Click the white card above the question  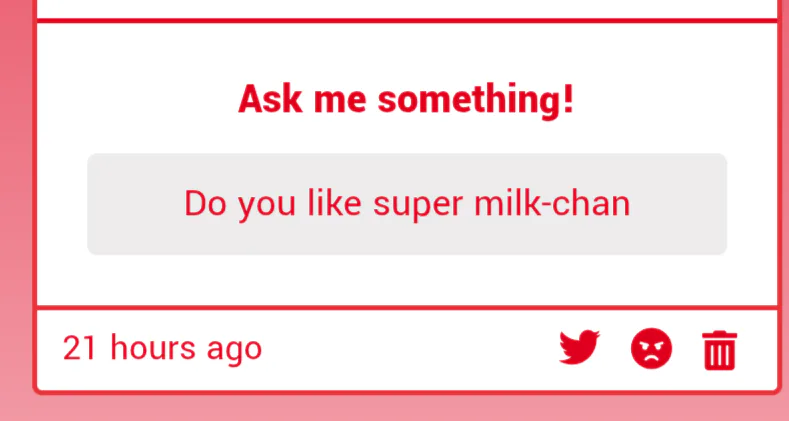407,8
